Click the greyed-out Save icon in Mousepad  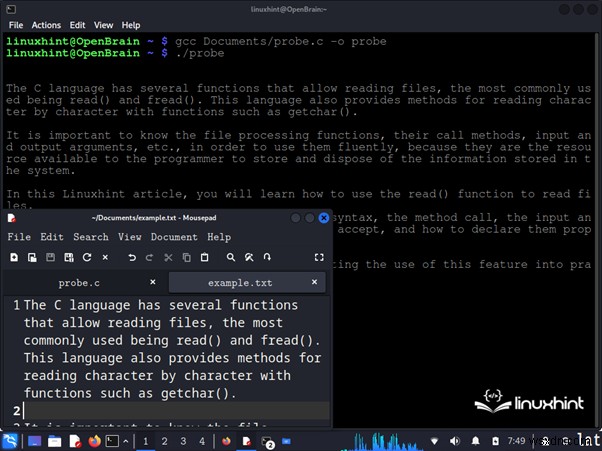[x=50, y=257]
